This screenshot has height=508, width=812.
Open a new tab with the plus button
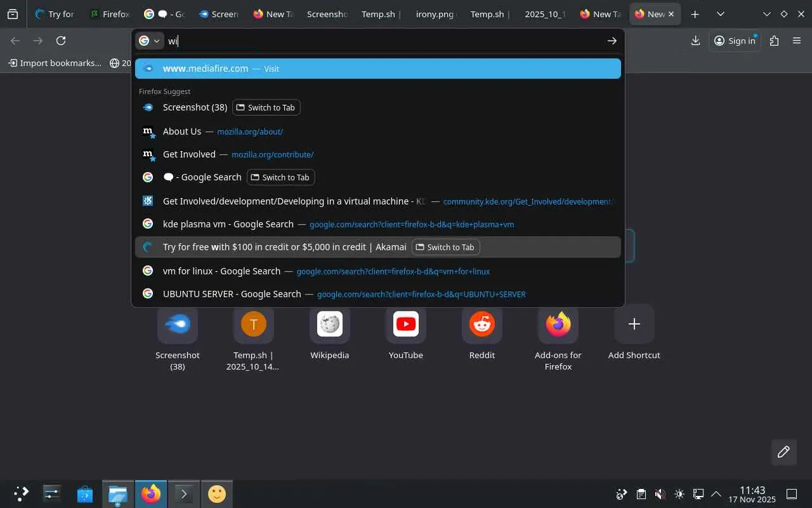point(695,14)
